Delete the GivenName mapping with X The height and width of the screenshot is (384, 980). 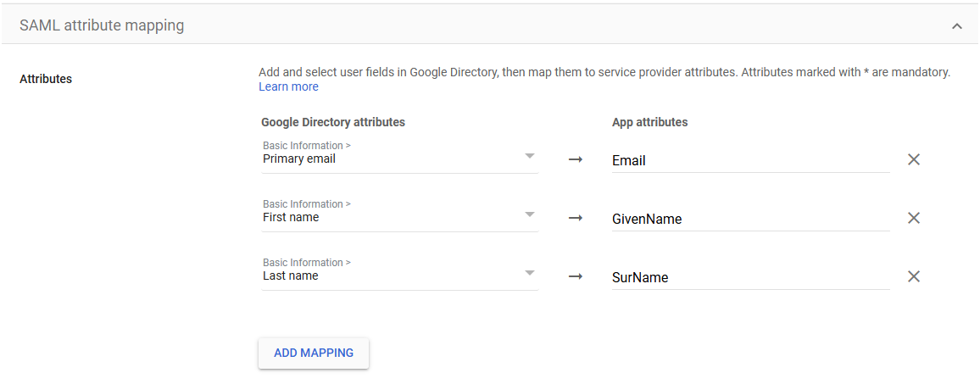(913, 218)
